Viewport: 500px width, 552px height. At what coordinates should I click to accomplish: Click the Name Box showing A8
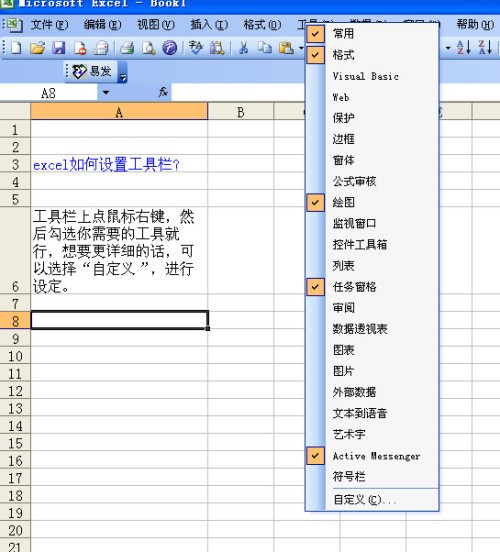[x=49, y=93]
